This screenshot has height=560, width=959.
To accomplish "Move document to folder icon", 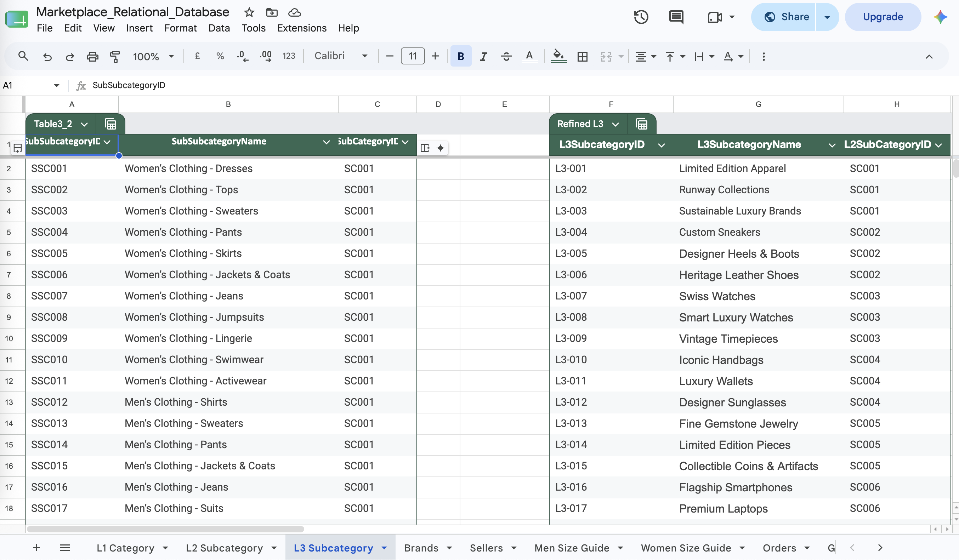I will click(272, 12).
